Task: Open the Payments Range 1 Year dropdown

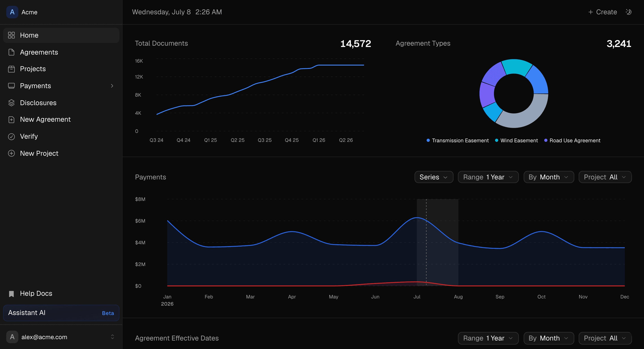Action: click(x=488, y=177)
